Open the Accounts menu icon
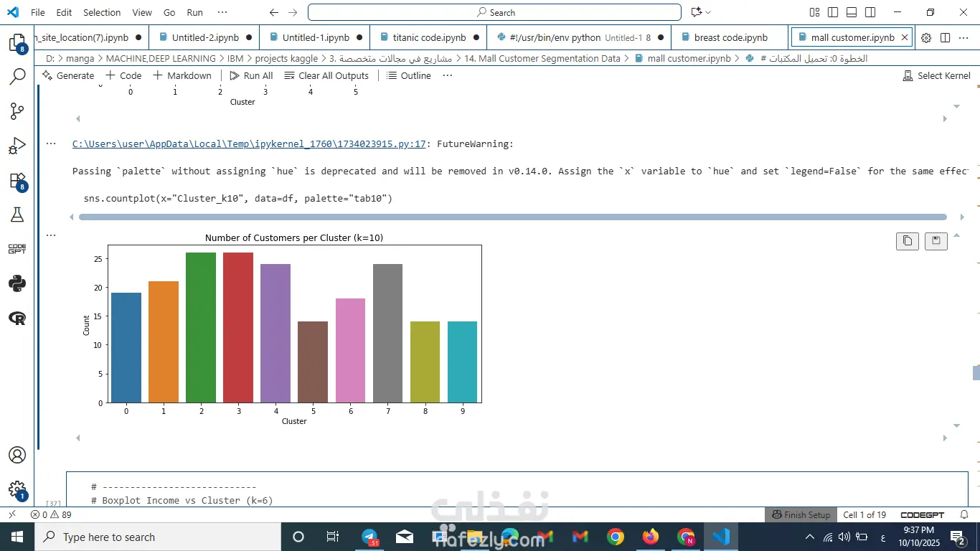This screenshot has width=980, height=551. [x=17, y=455]
